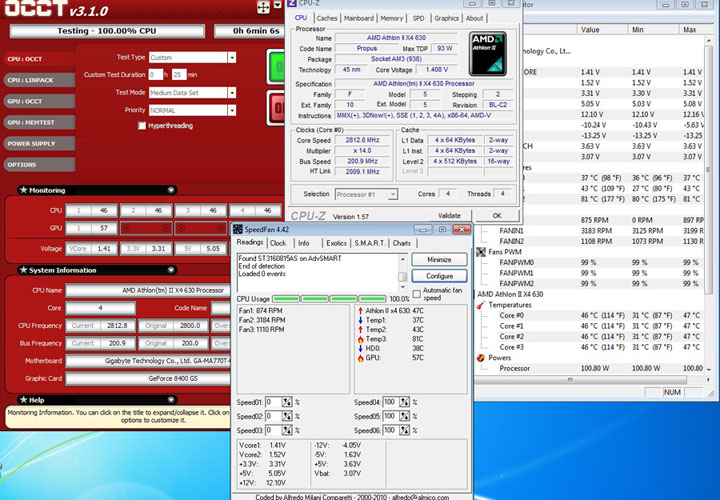
Task: Adjust the Speed04 percentage stepper
Action: coord(404,402)
